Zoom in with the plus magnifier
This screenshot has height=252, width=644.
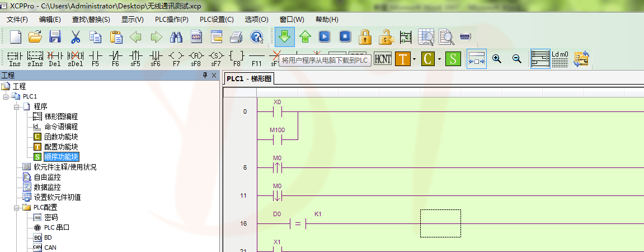pos(497,59)
